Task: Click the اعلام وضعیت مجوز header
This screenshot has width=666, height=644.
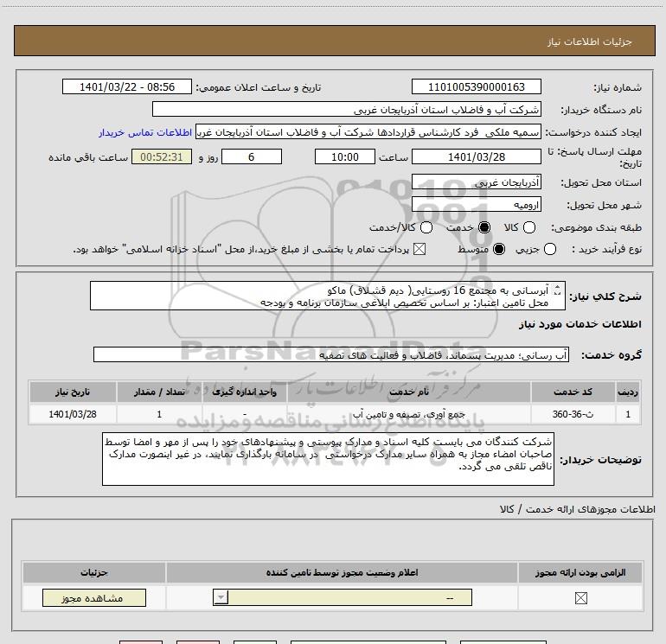Action: 342,572
